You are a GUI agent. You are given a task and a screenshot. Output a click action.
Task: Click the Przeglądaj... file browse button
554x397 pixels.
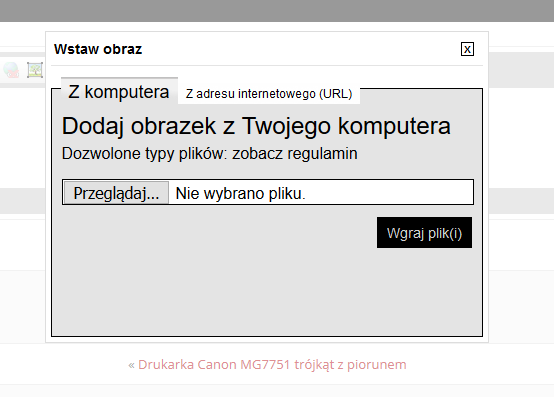coord(116,193)
